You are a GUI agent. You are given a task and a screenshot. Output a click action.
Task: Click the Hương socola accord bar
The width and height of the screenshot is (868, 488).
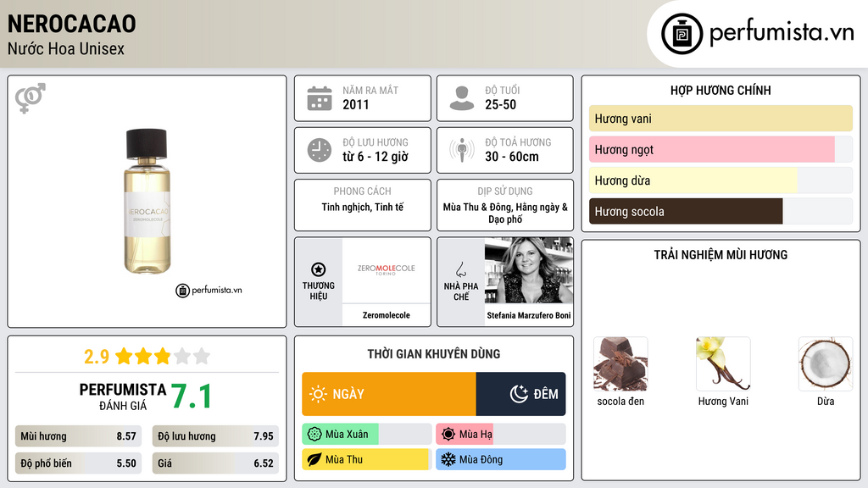pyautogui.click(x=721, y=211)
